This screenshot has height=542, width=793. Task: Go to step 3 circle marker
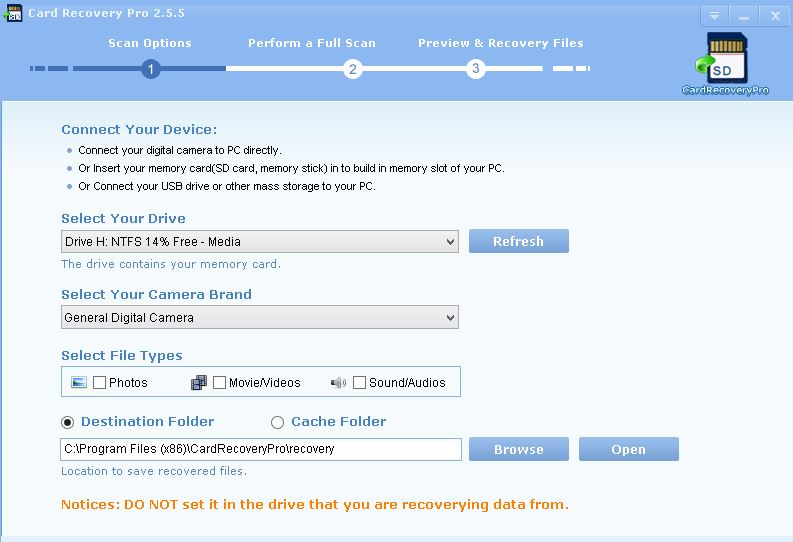[x=475, y=69]
